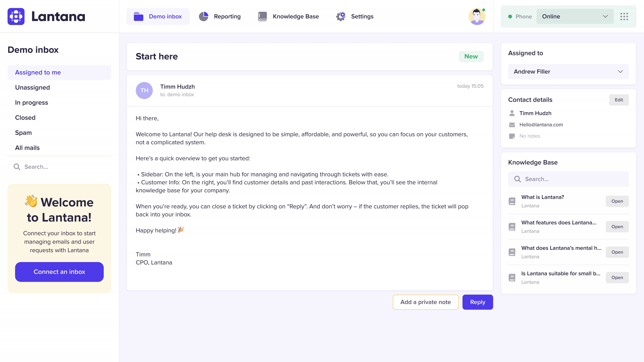Screen dimensions: 644x362
Task: Open 'What is Lantana?' article
Action: point(617,201)
